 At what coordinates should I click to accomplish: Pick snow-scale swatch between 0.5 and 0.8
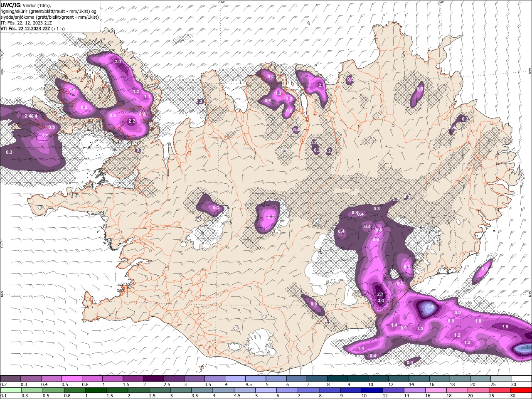pyautogui.click(x=72, y=379)
